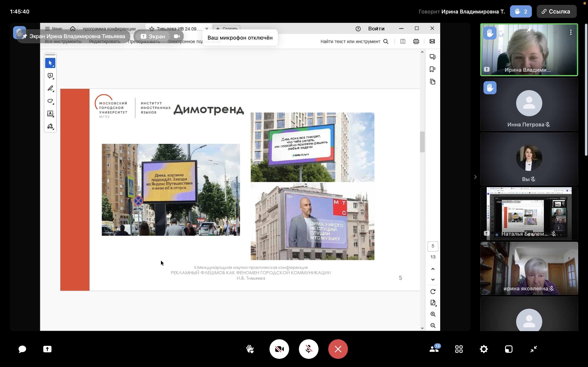Open the Bookmarks panel in Acrobat
This screenshot has width=588, height=367.
433,69
